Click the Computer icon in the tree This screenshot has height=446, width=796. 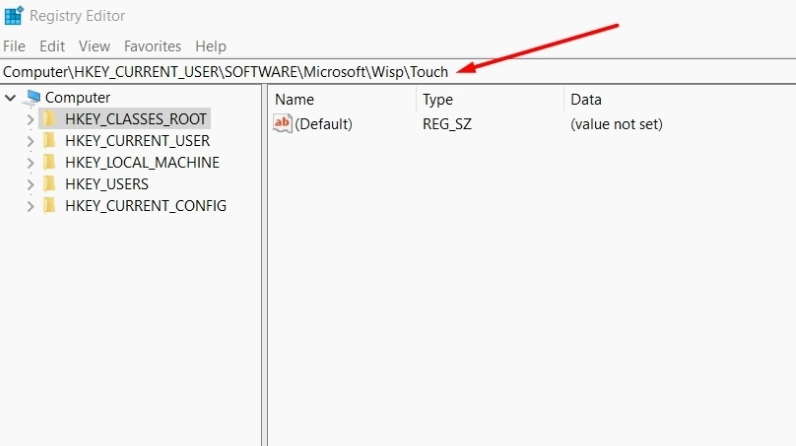click(33, 97)
